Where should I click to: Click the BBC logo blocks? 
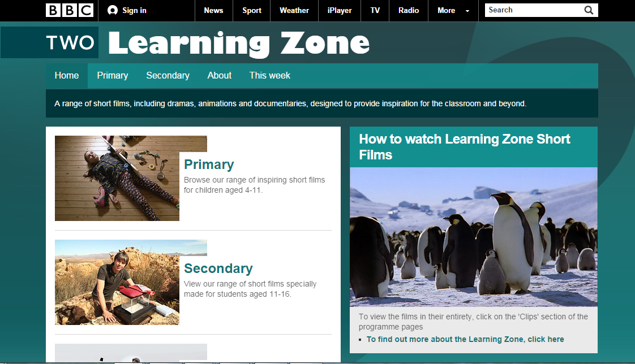pos(70,10)
